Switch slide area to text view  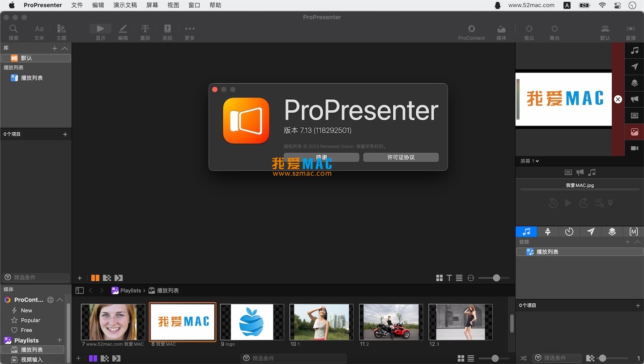point(449,278)
